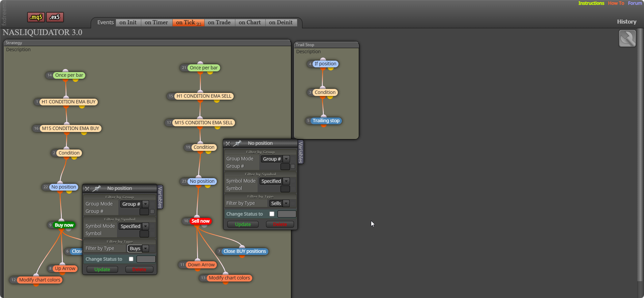Close the left No position panel

[87, 189]
